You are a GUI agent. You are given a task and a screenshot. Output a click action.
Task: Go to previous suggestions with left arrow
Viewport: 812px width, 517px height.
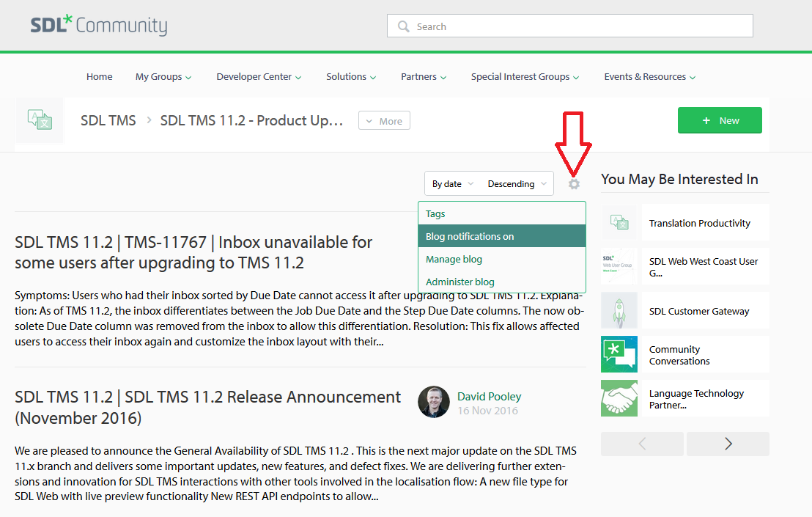[642, 444]
